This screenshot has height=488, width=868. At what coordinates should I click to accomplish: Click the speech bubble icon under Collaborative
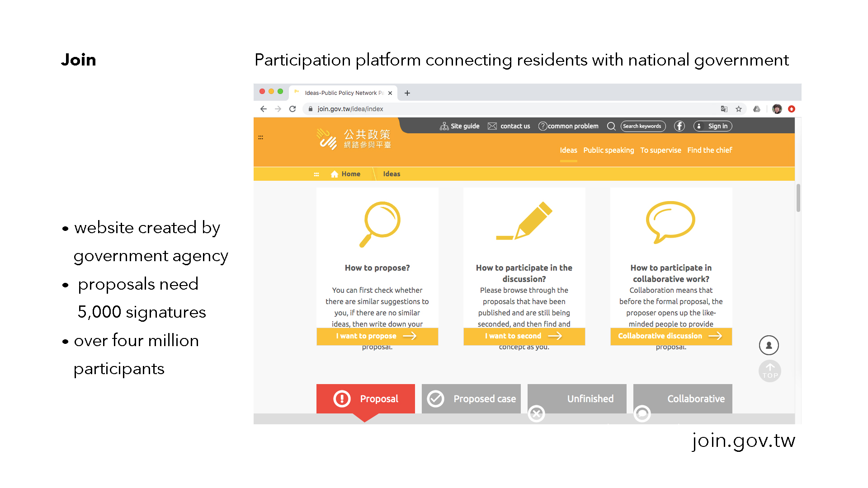642,413
